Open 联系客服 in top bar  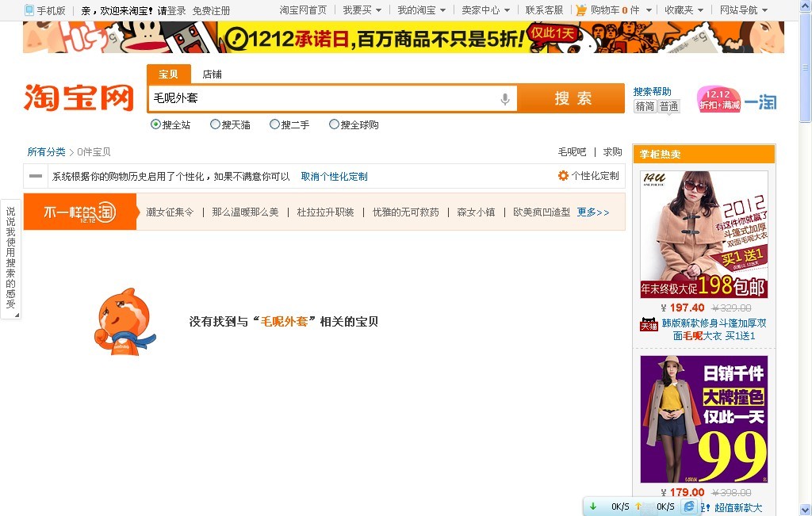coord(544,10)
